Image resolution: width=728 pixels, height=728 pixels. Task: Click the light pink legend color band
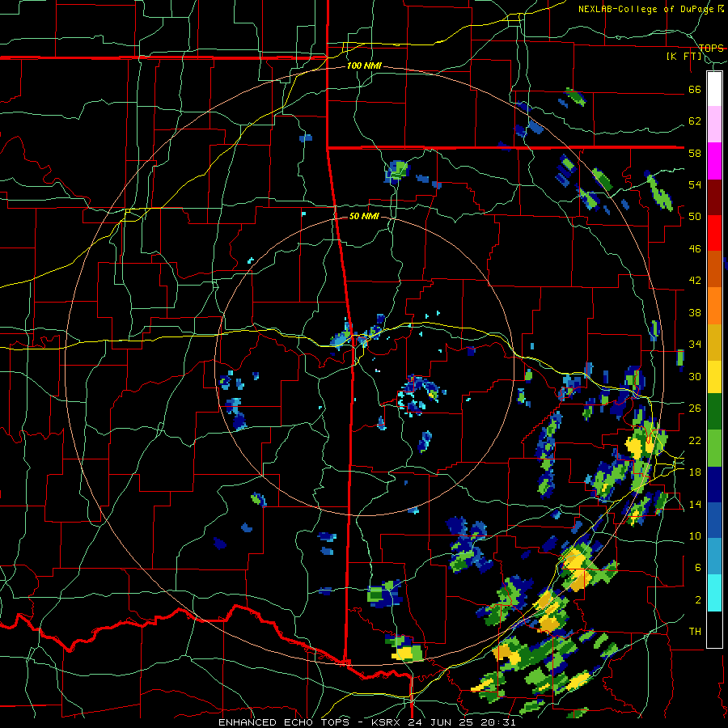[714, 125]
